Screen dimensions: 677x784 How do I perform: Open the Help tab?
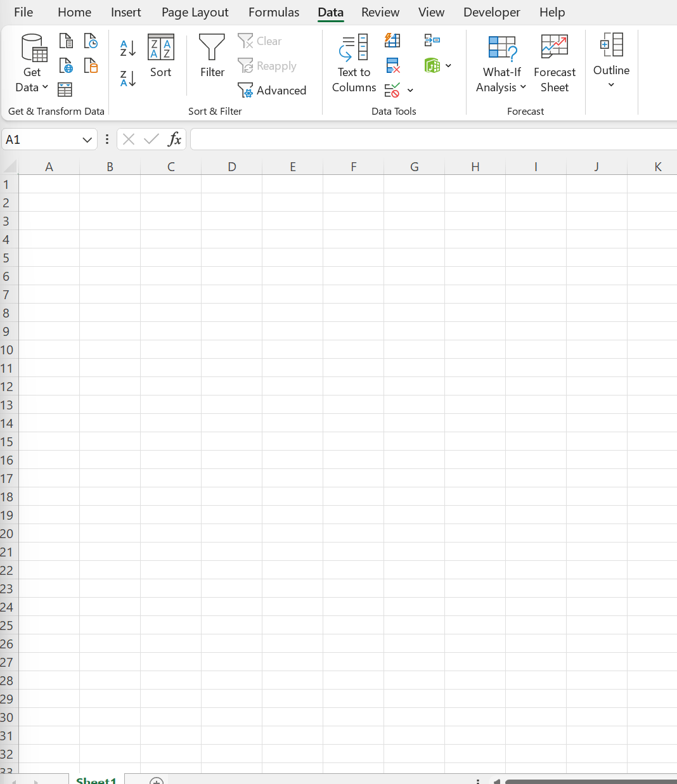point(552,12)
